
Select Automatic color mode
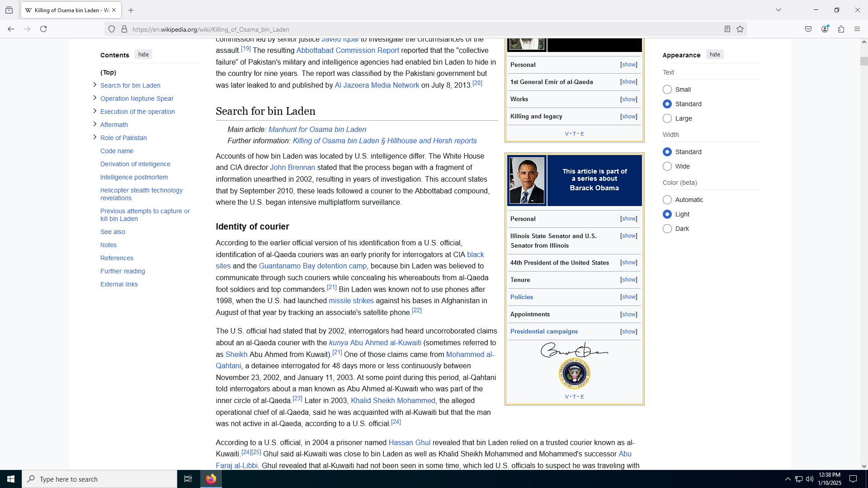[x=667, y=200]
